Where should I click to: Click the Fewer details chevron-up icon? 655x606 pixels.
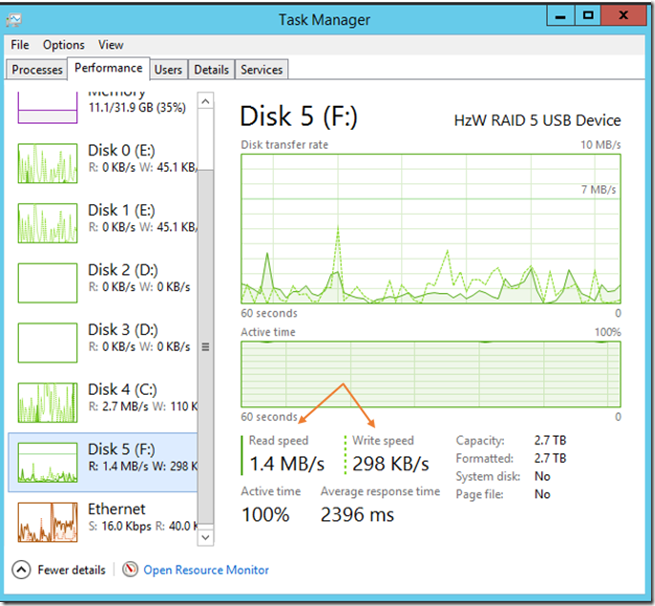pos(21,569)
